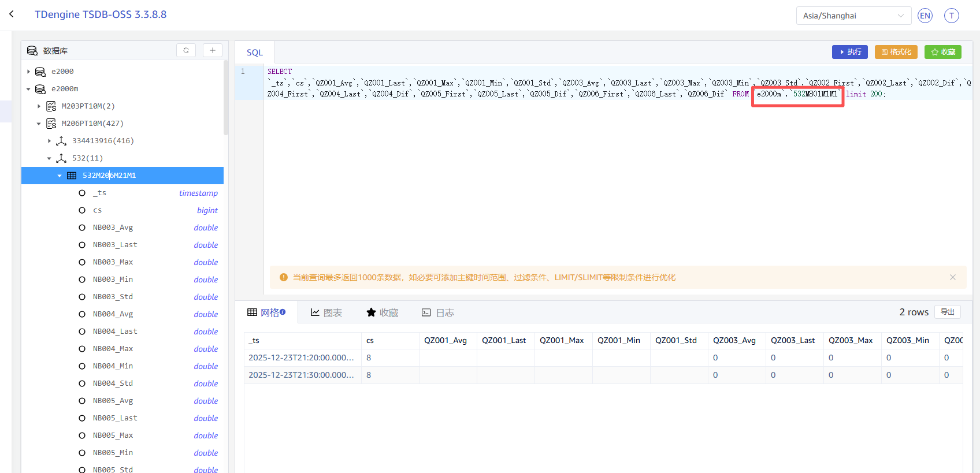This screenshot has width=980, height=473.
Task: Click the 532M206M21M1 table icon
Action: coord(72,176)
